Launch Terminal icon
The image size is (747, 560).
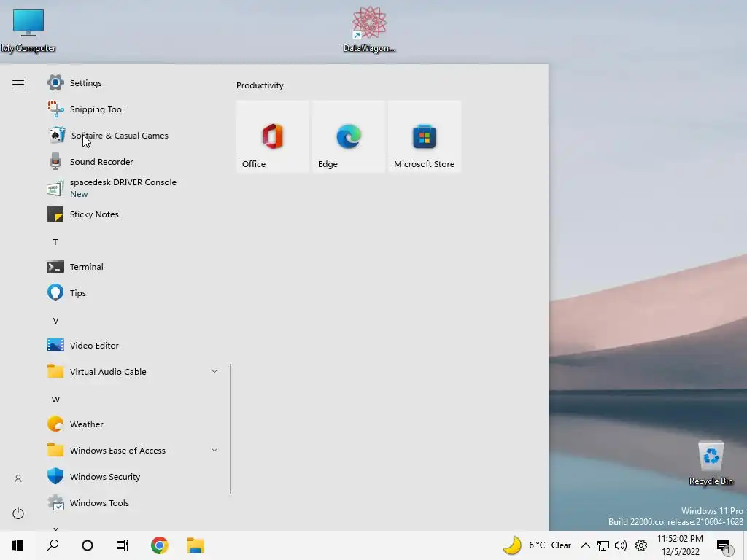[55, 267]
